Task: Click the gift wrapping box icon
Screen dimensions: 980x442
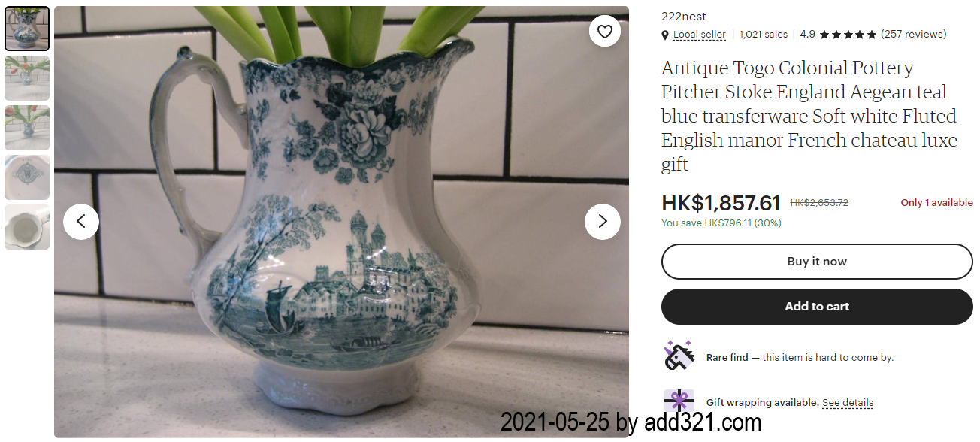Action: pos(679,401)
